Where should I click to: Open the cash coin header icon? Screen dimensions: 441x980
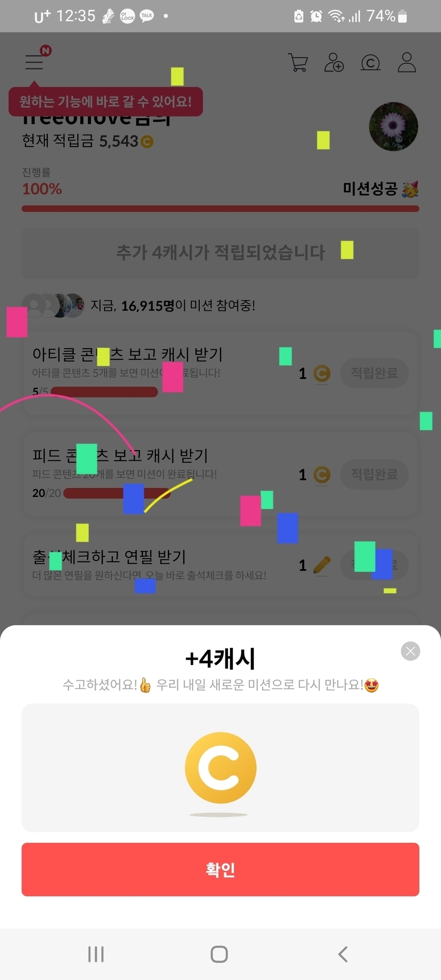[x=370, y=63]
